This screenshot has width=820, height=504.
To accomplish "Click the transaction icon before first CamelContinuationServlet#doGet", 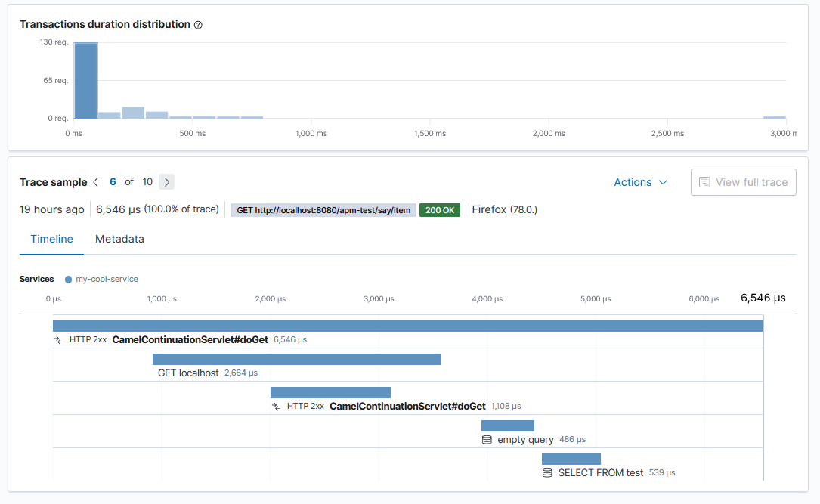I will click(59, 340).
